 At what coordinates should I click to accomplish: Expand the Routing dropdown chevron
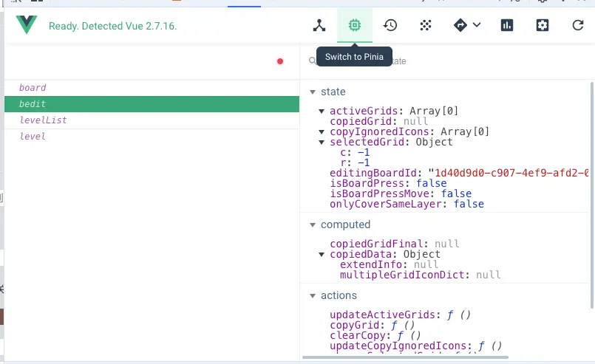477,25
